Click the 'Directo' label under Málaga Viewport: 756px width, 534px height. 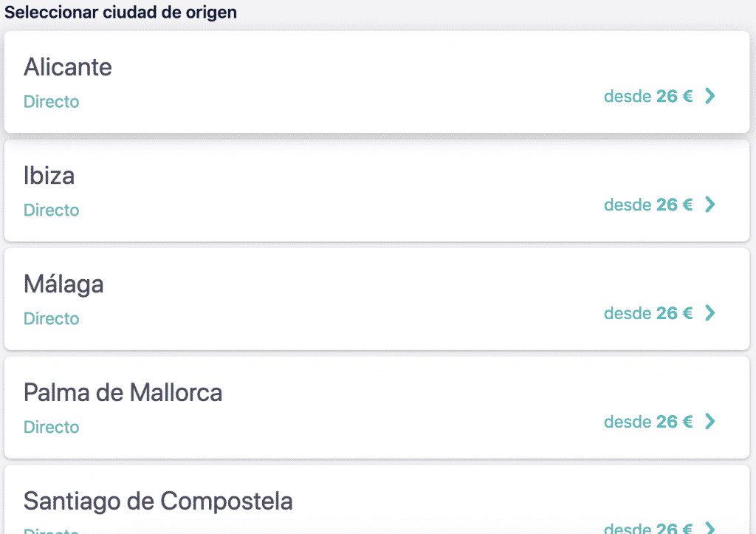51,319
